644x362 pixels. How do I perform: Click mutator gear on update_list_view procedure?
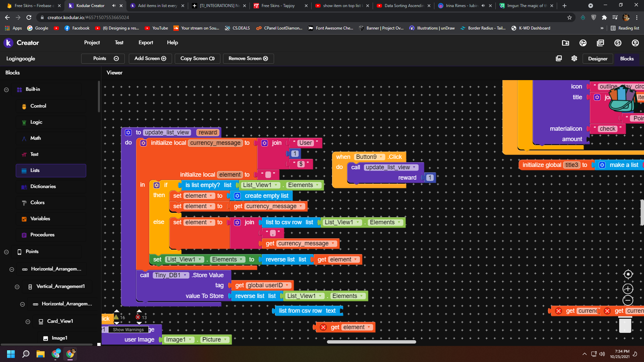(x=128, y=132)
